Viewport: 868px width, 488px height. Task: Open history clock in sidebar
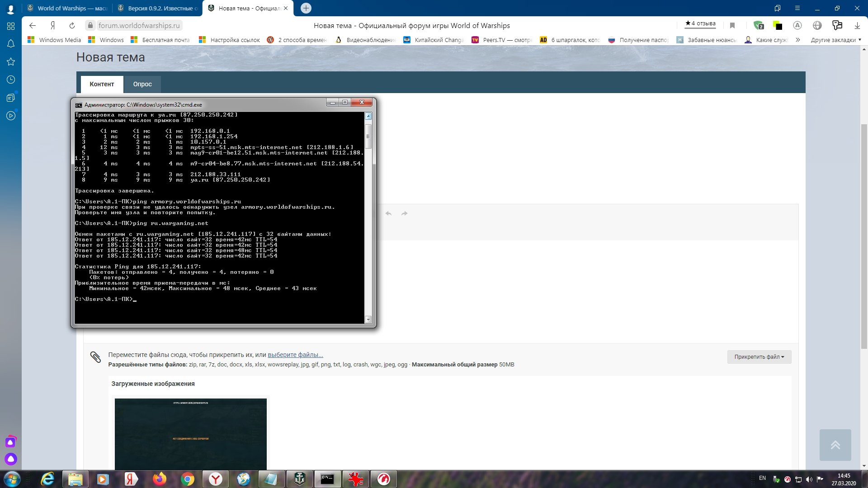(x=11, y=80)
